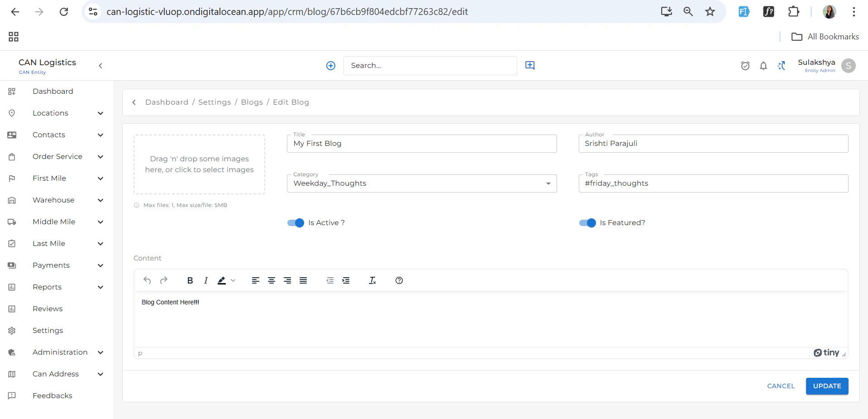Screen dimensions: 868x419
Task: Center align content text
Action: [272, 280]
